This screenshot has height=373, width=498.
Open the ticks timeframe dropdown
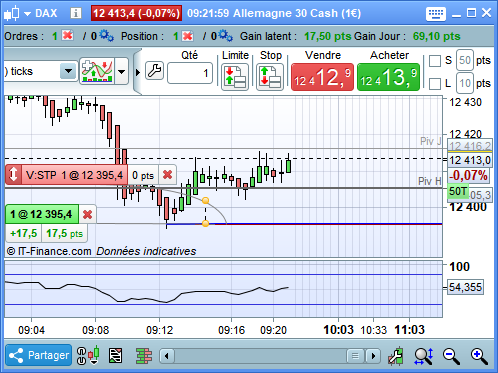click(68, 71)
